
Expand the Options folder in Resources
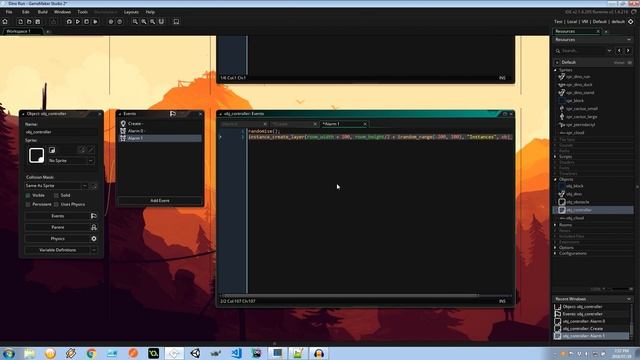click(x=556, y=248)
